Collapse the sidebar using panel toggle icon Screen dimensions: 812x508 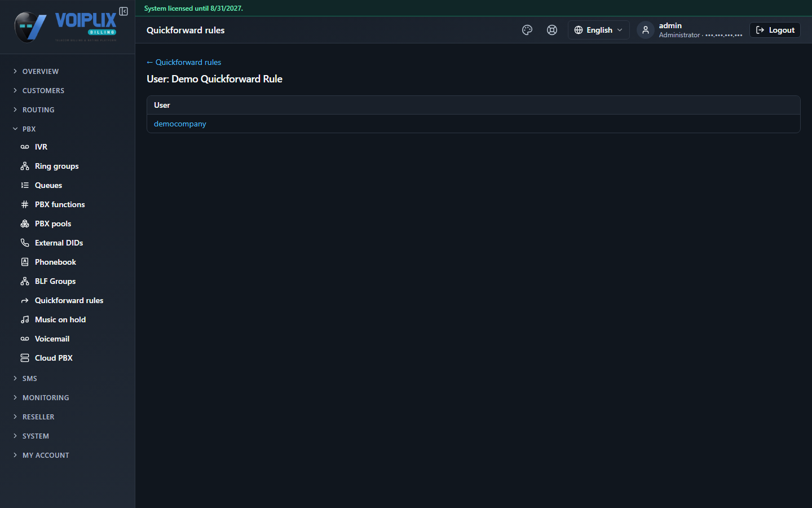coord(123,11)
